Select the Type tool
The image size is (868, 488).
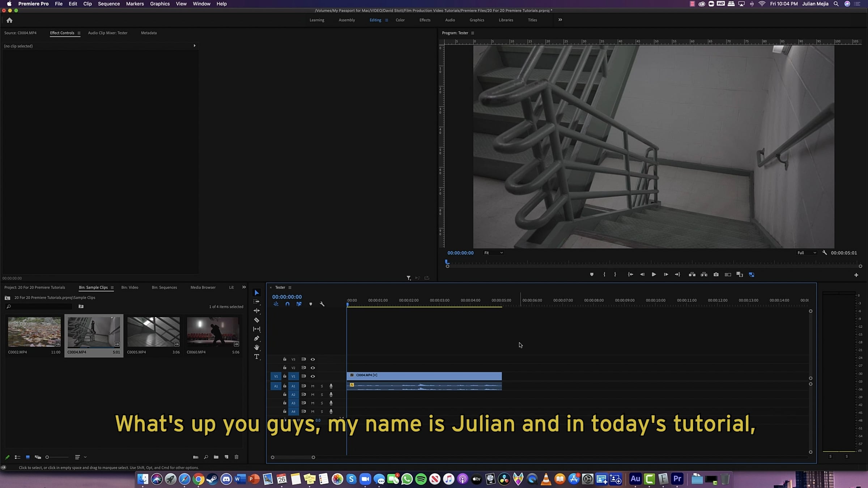256,357
